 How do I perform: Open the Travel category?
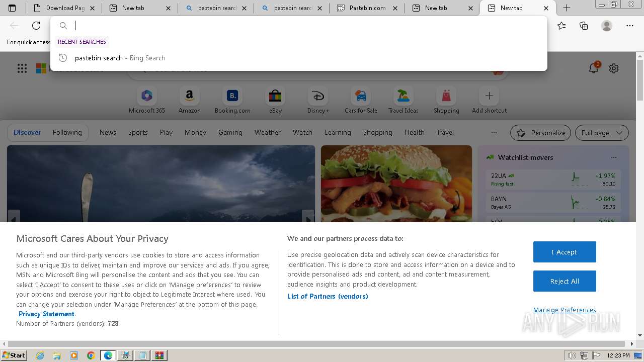point(445,132)
